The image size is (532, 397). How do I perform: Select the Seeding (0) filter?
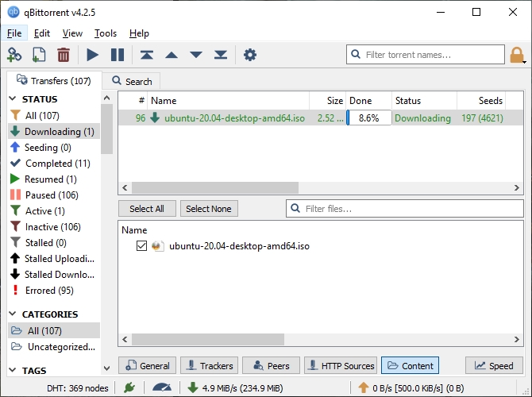tap(54, 147)
